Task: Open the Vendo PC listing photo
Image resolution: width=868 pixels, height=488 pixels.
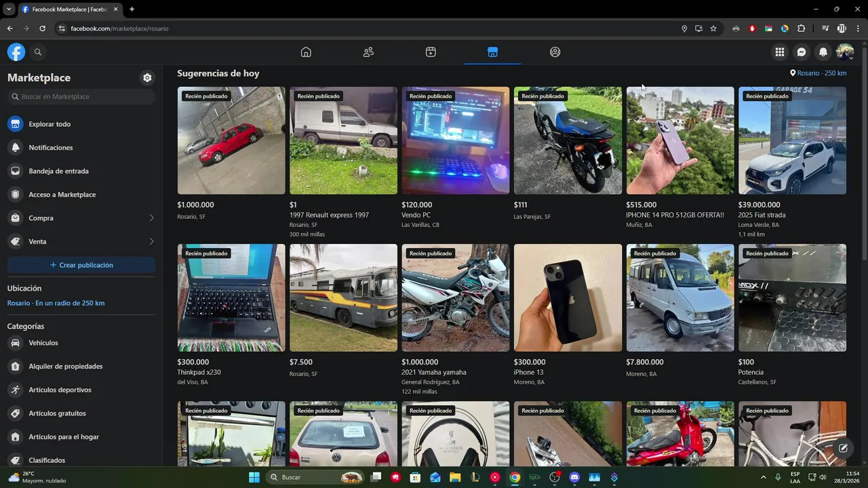Action: [x=456, y=140]
